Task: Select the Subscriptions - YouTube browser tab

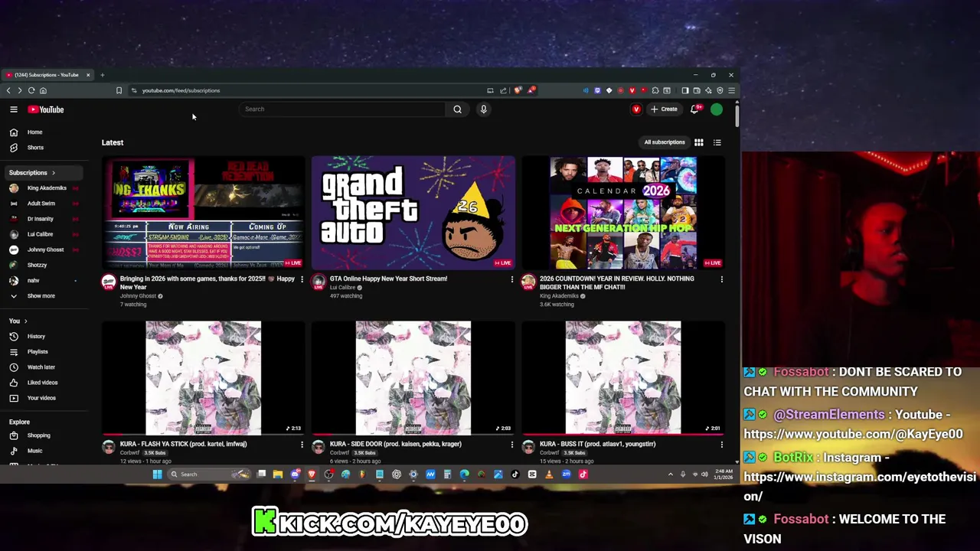Action: [x=46, y=75]
